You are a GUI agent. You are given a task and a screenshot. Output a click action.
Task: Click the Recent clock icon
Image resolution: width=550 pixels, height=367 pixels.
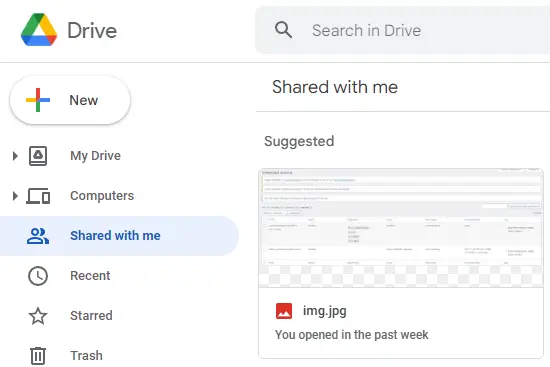(x=38, y=276)
